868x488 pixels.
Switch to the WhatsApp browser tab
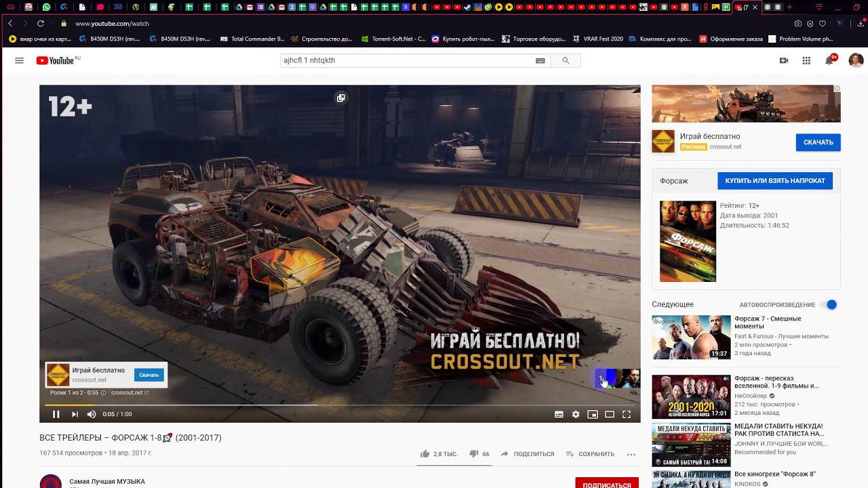click(46, 7)
